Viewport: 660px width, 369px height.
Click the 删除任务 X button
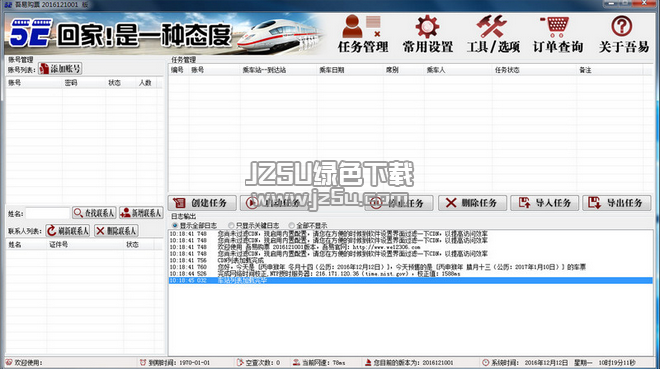(x=472, y=203)
